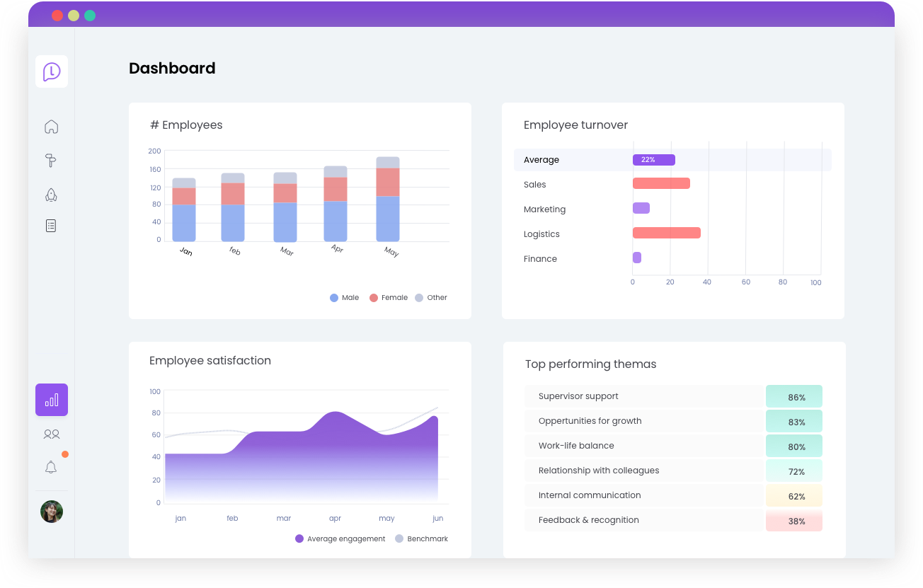Image resolution: width=923 pixels, height=588 pixels.
Task: Click the app logo in sidebar
Action: (x=52, y=71)
